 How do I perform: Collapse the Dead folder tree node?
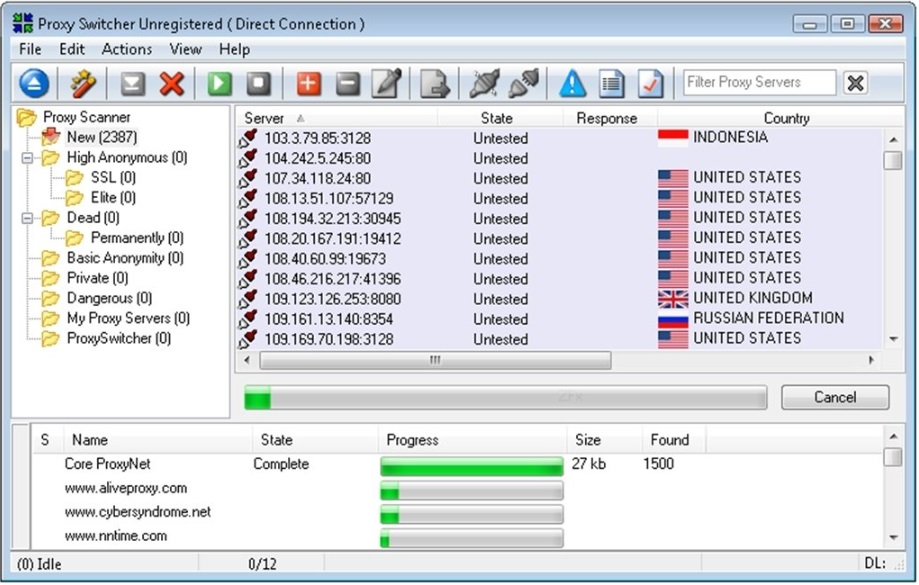pos(27,218)
